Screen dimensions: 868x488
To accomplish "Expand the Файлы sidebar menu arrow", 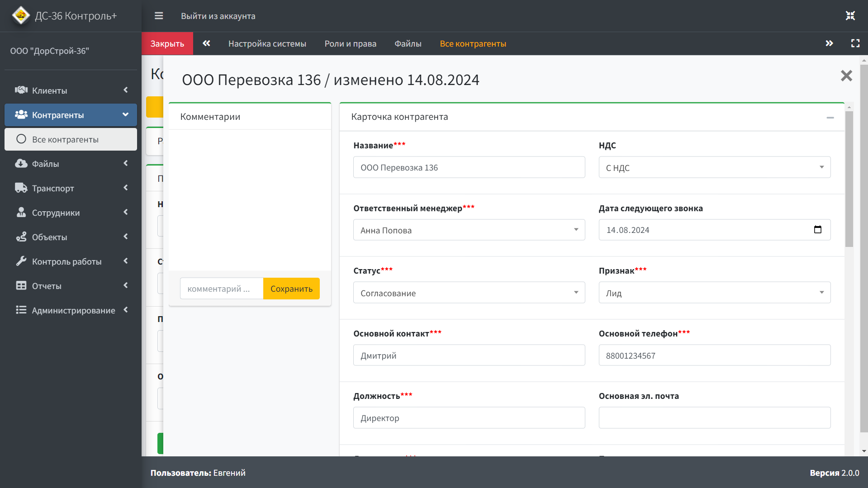I will (x=126, y=163).
